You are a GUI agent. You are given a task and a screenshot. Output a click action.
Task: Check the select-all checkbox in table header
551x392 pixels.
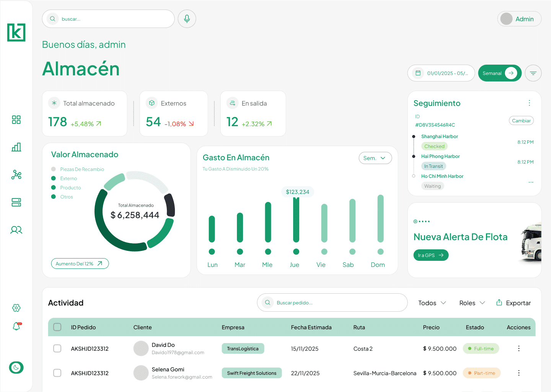point(57,327)
